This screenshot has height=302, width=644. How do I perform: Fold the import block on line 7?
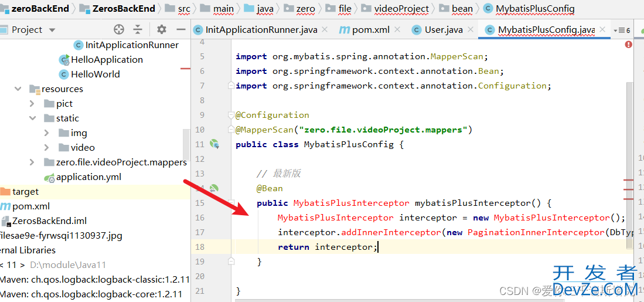[x=231, y=86]
